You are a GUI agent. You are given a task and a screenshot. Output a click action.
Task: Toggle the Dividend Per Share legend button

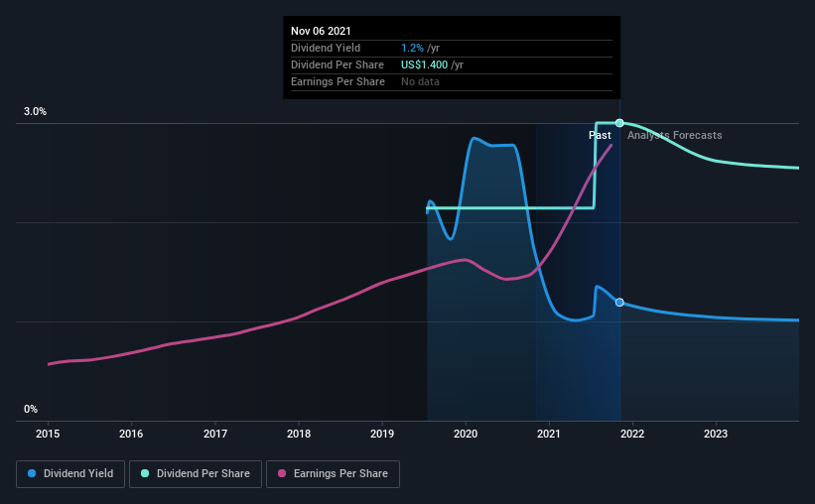tap(196, 474)
